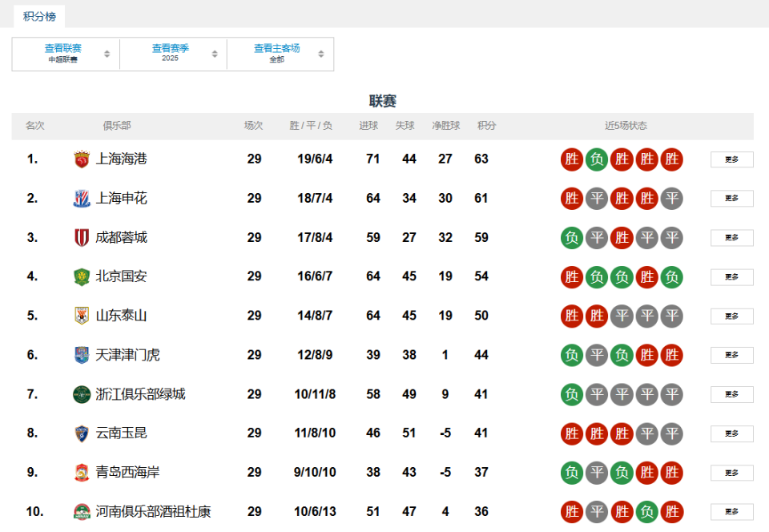
Task: Click the 山东泰山 team crest
Action: coord(82,316)
